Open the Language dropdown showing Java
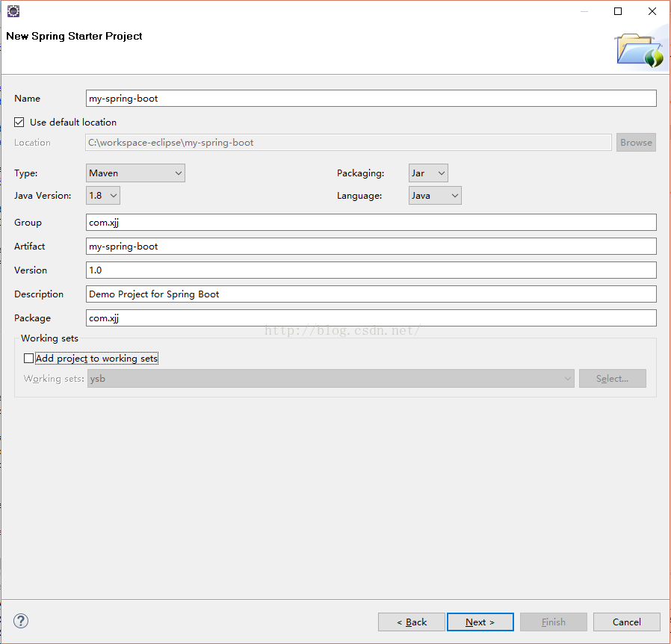Screen dimensions: 671x644 point(435,196)
